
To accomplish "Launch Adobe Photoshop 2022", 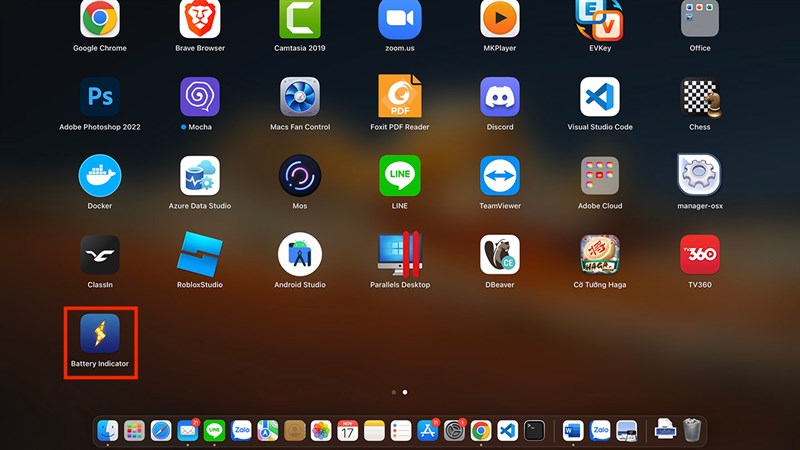I will point(100,97).
